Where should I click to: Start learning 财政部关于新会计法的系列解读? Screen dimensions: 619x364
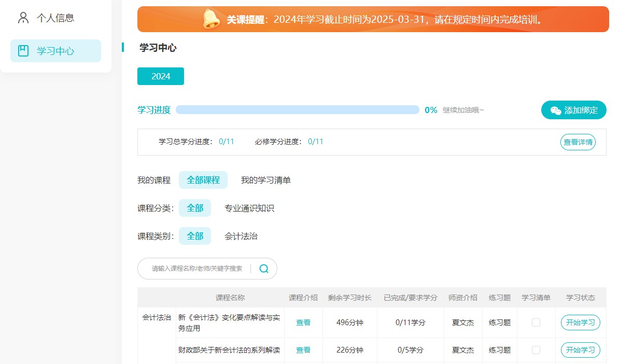click(580, 350)
